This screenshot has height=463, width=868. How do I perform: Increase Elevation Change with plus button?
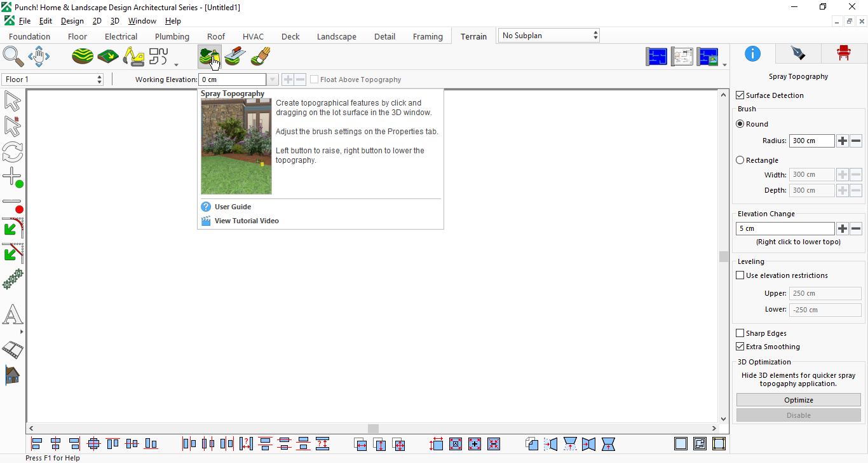tap(843, 228)
